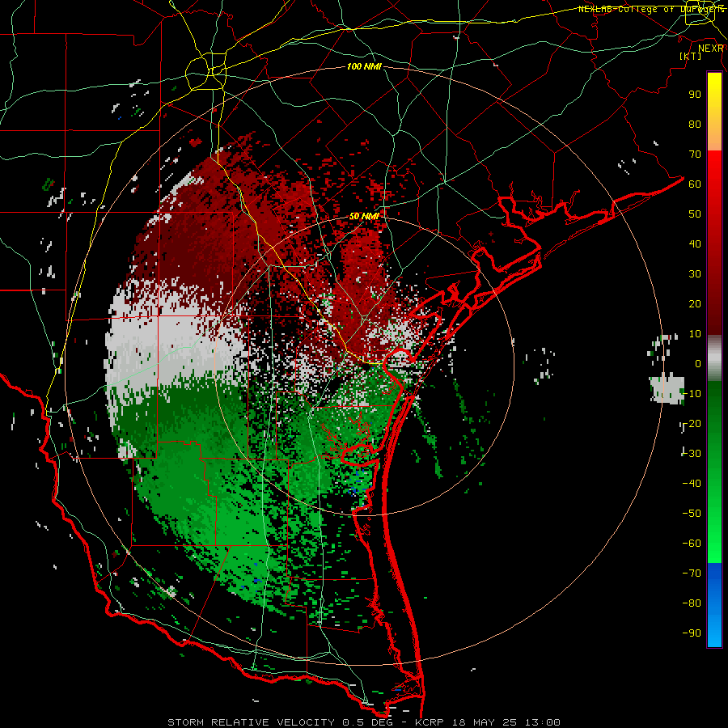Click the [KT] units label above color bar
This screenshot has width=728, height=728.
[691, 56]
